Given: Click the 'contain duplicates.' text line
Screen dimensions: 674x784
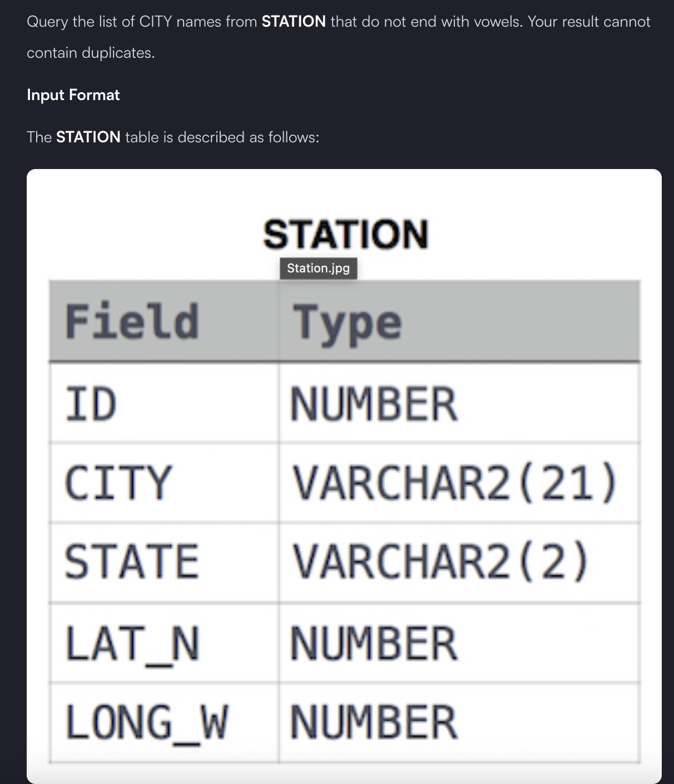Looking at the screenshot, I should click(91, 53).
